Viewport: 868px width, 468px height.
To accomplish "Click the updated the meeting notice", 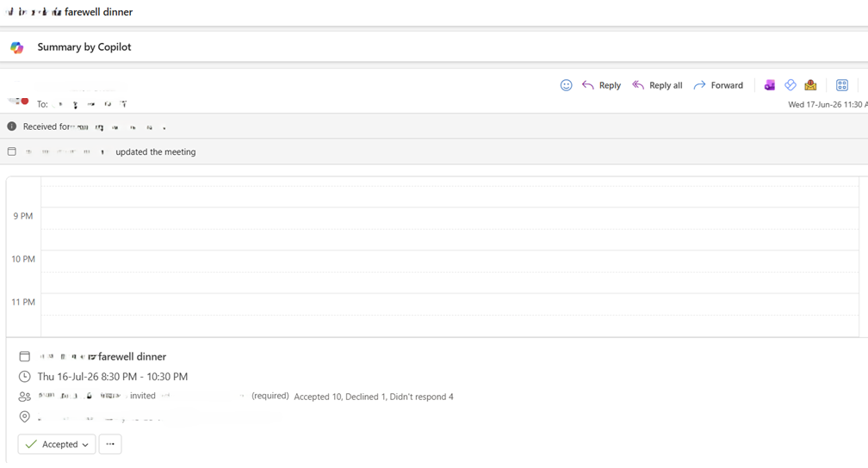I will pyautogui.click(x=156, y=152).
